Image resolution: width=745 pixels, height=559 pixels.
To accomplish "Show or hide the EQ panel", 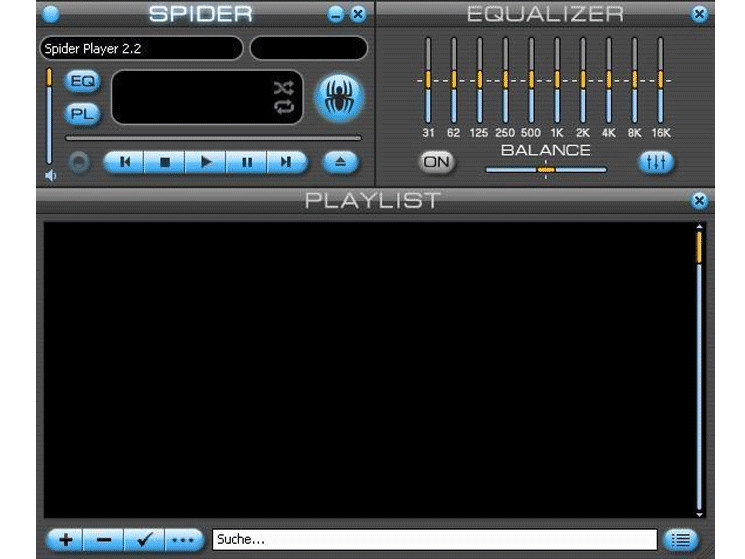I will click(81, 82).
